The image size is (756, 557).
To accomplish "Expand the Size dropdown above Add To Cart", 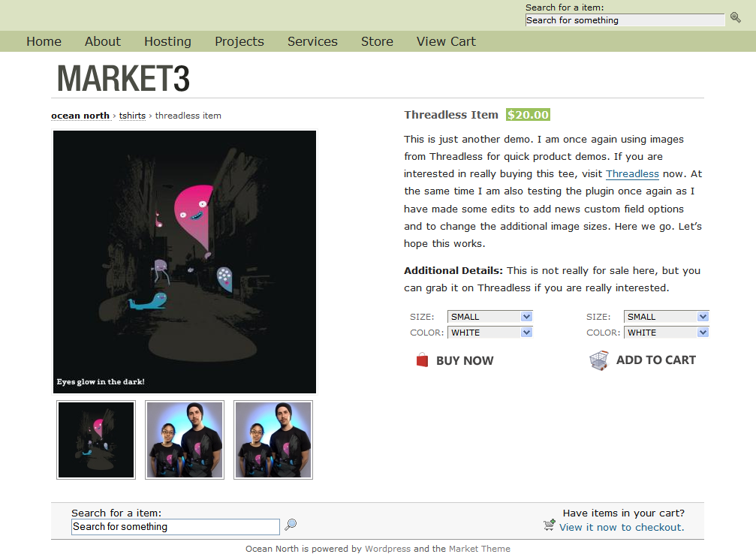I will (x=667, y=317).
